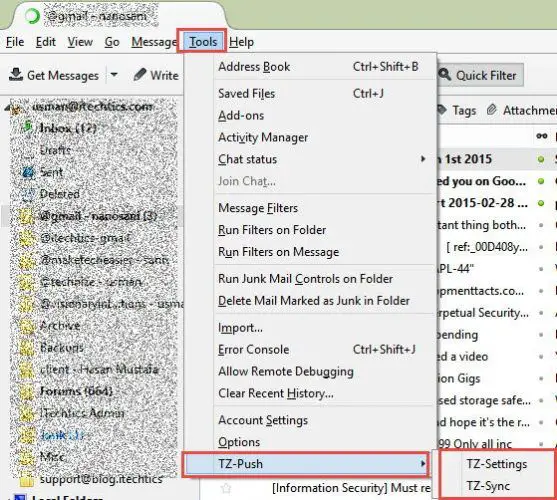Screen dimensions: 557x500
Task: Select the @gmail - nanosani (3) folder
Action: [98, 216]
